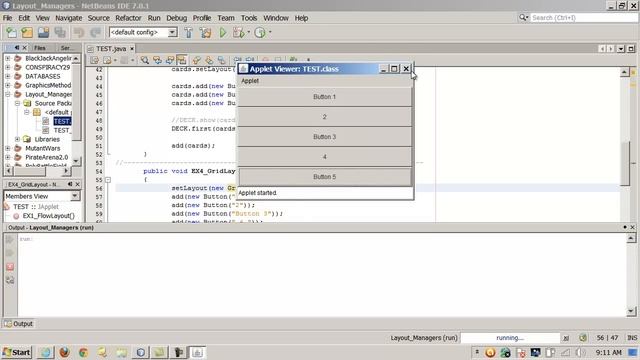Expand the CONSPIRACY29 project node
The width and height of the screenshot is (640, 360).
[x=8, y=67]
